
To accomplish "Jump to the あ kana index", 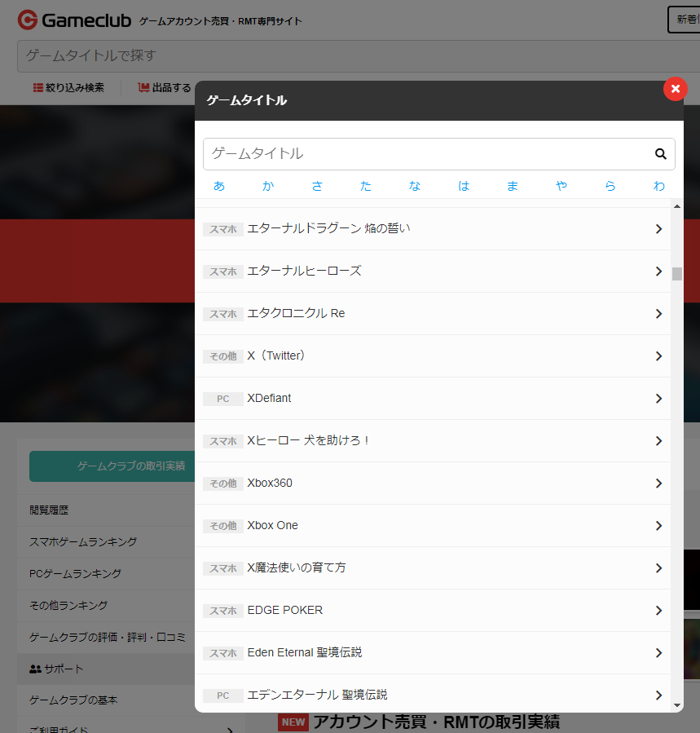I will [x=218, y=186].
